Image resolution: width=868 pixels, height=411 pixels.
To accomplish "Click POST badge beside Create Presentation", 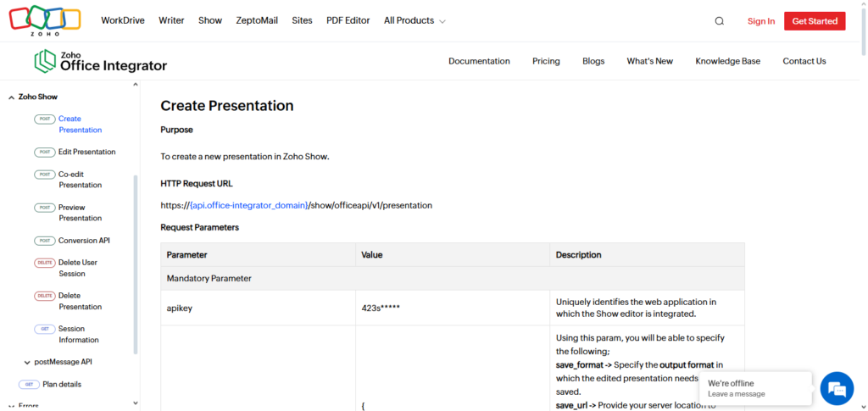I will (x=45, y=119).
